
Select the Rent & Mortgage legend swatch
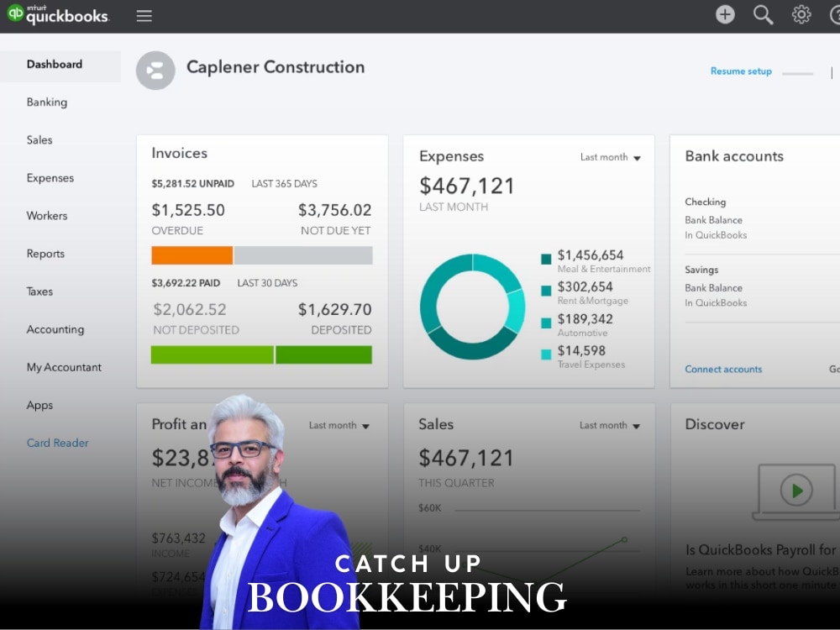(x=546, y=291)
